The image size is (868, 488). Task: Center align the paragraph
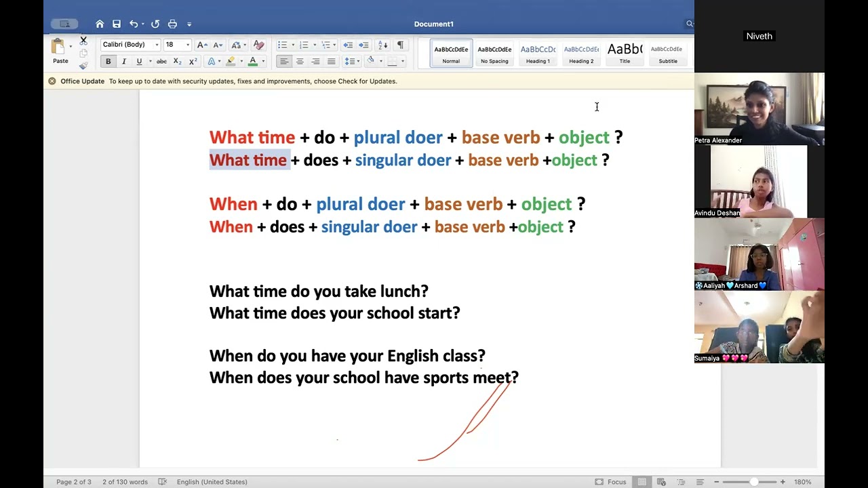[300, 62]
